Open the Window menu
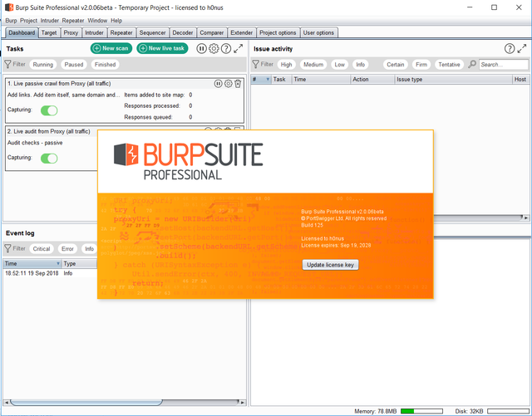This screenshot has width=532, height=416. coord(97,20)
